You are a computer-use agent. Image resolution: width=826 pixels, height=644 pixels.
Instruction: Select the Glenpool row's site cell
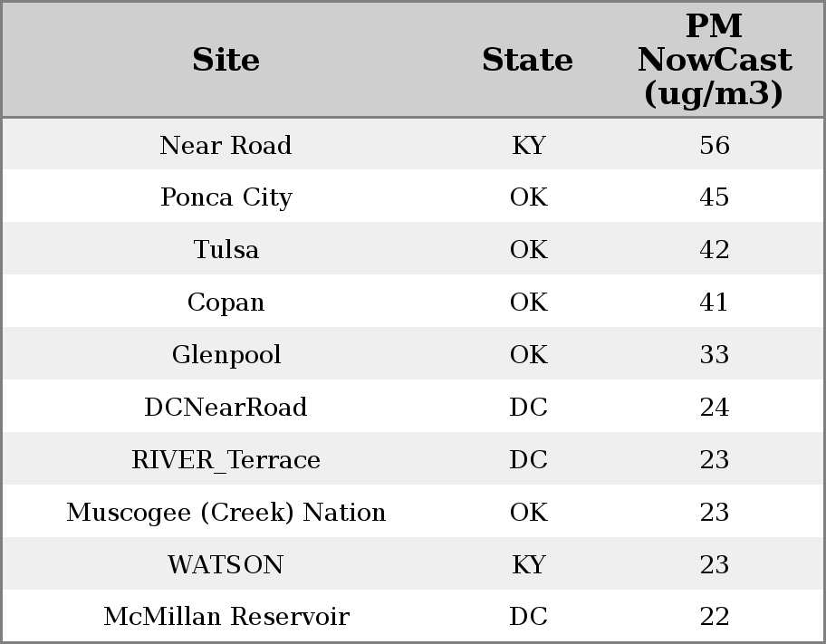point(226,354)
